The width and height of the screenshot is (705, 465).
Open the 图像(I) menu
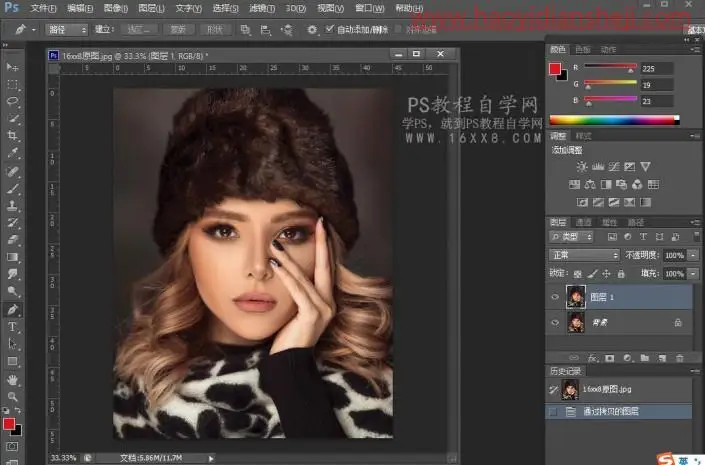(116, 8)
